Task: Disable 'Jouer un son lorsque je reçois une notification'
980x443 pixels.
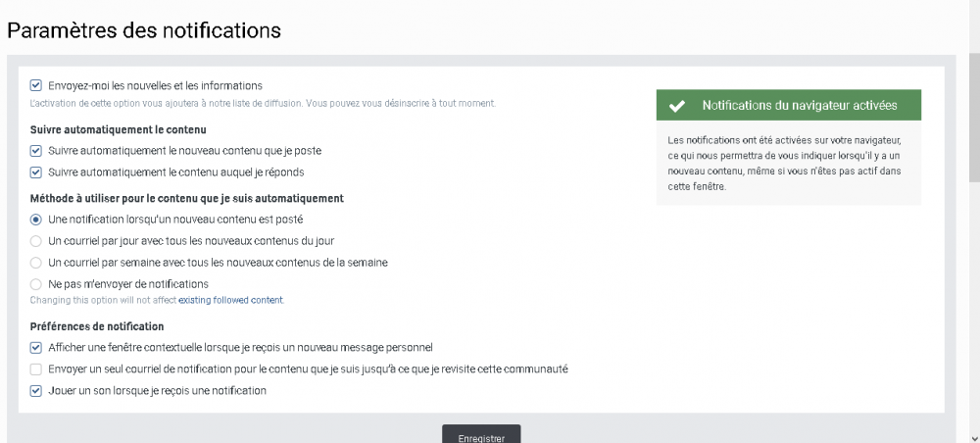Action: [x=36, y=391]
